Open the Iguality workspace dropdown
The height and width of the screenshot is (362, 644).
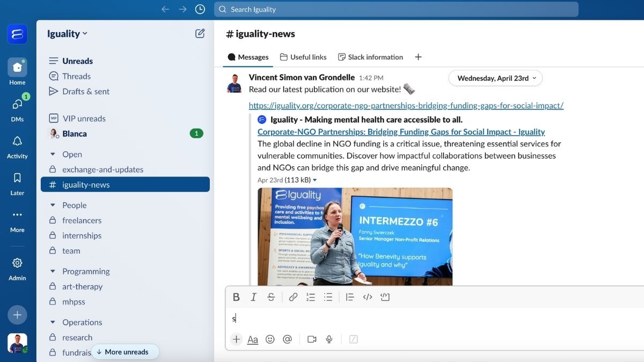tap(67, 33)
